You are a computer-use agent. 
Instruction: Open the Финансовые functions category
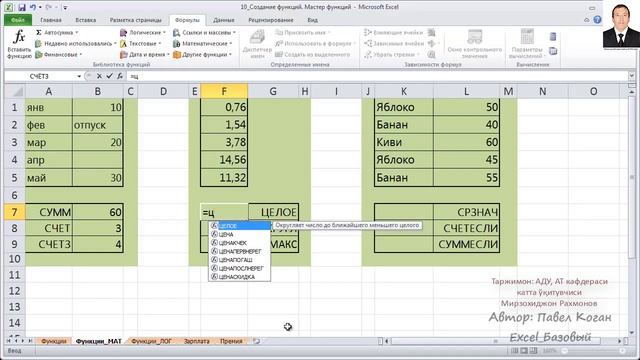point(58,54)
